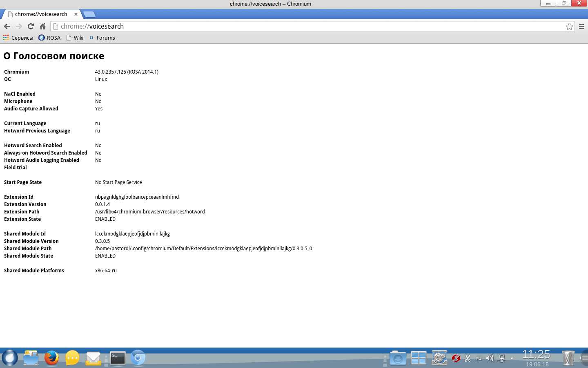This screenshot has height=368, width=588.
Task: Switch to Chromium in the taskbar
Action: 138,358
